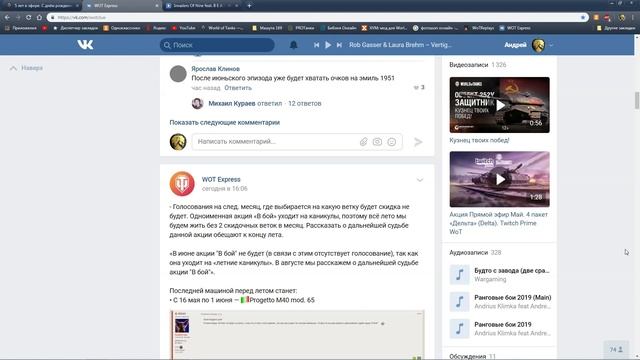Go back up with Наверх button
Screen dimensions: 640x360
pos(27,68)
